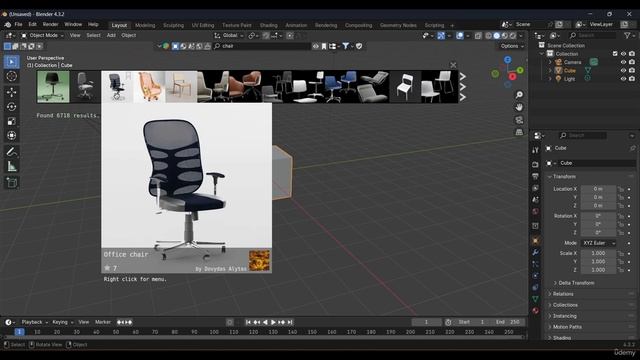Open the Object Data mesh tab
This screenshot has width=640, height=360.
point(536,299)
